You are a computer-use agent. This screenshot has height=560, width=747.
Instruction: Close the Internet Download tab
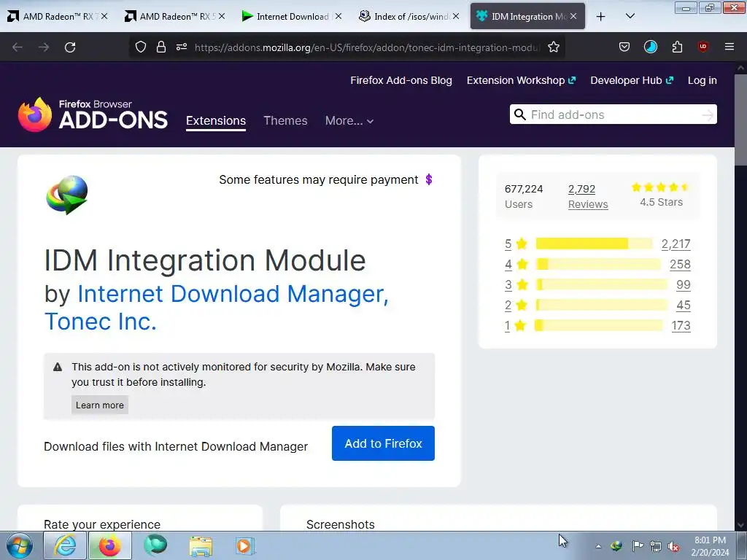(x=338, y=16)
